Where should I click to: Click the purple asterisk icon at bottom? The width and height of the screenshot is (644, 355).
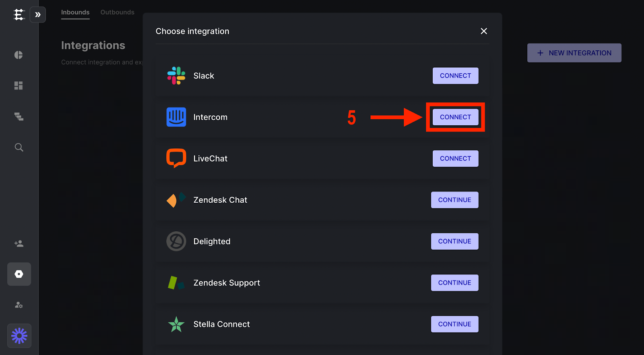[19, 336]
